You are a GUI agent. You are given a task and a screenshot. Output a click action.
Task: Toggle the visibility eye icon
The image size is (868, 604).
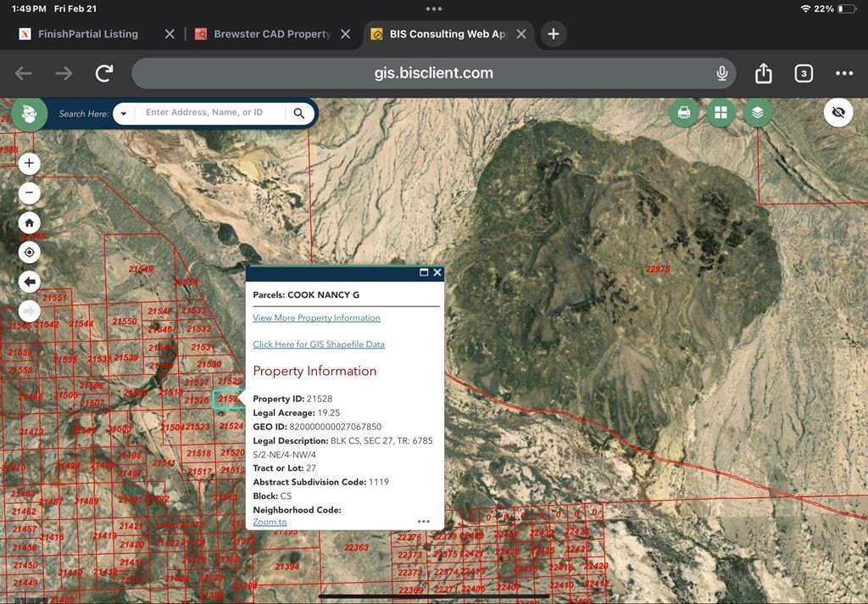click(x=837, y=113)
